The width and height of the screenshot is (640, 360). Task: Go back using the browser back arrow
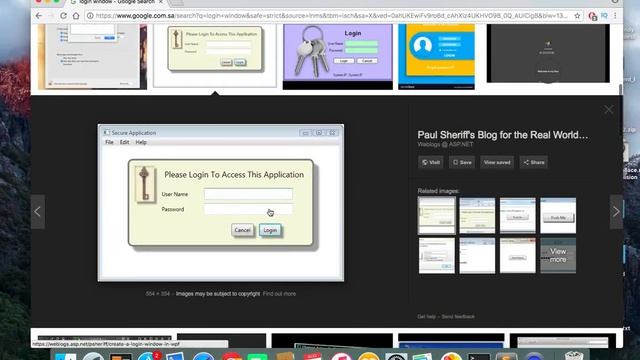[38, 16]
